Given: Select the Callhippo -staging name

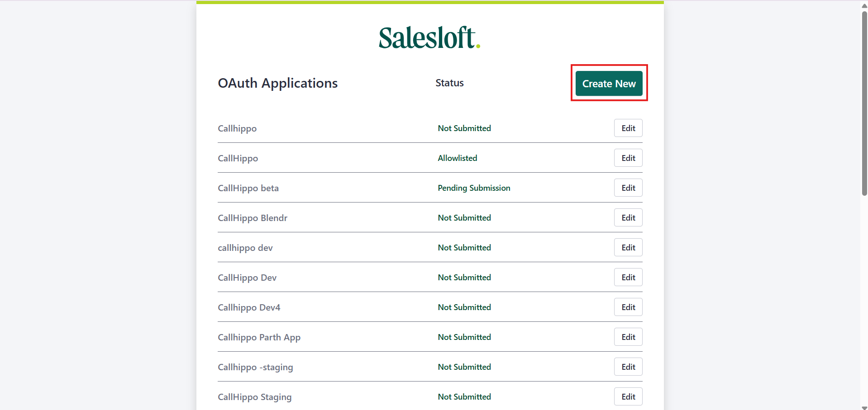Looking at the screenshot, I should pyautogui.click(x=255, y=367).
